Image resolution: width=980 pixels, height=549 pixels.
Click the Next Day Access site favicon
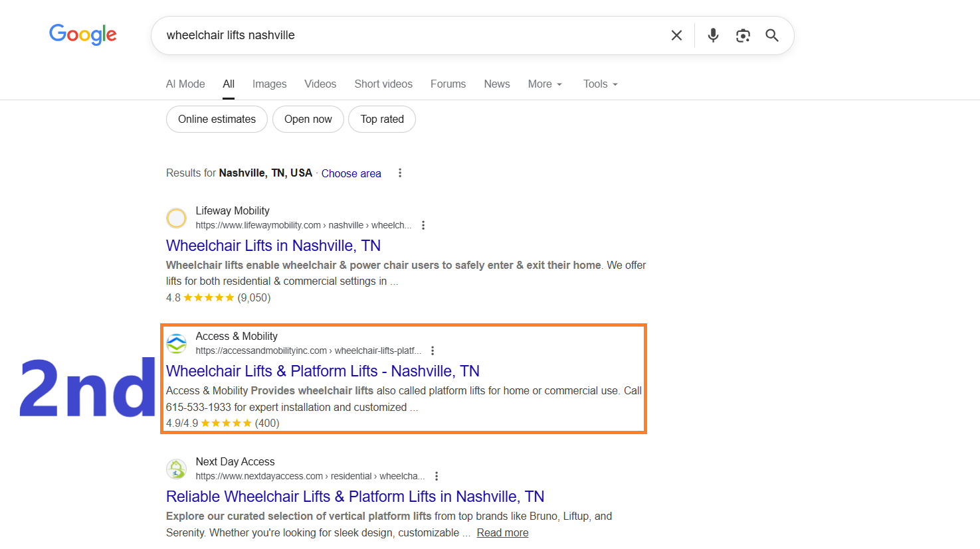176,469
